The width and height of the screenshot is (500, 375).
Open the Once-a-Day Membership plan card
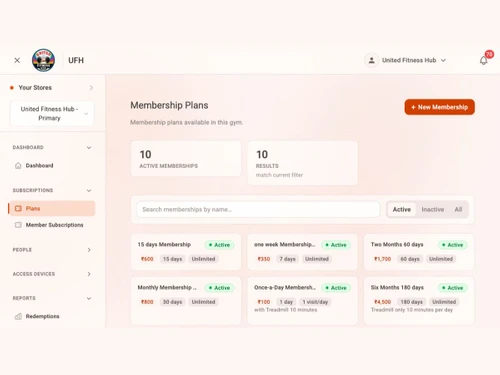point(303,301)
